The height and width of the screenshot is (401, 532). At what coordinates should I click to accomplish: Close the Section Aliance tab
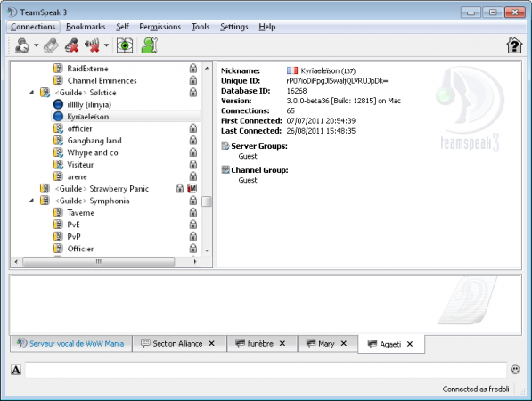212,344
